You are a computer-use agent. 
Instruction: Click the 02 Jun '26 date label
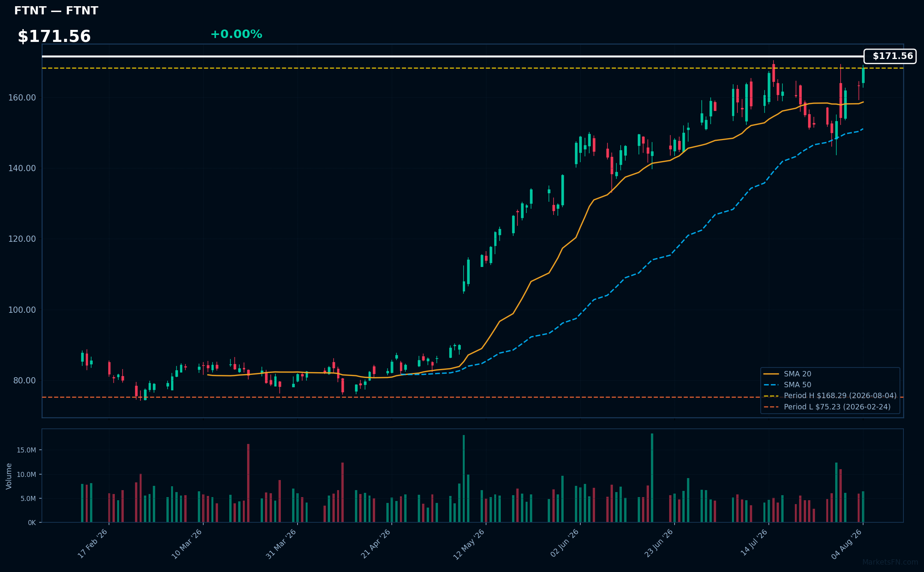(x=564, y=544)
